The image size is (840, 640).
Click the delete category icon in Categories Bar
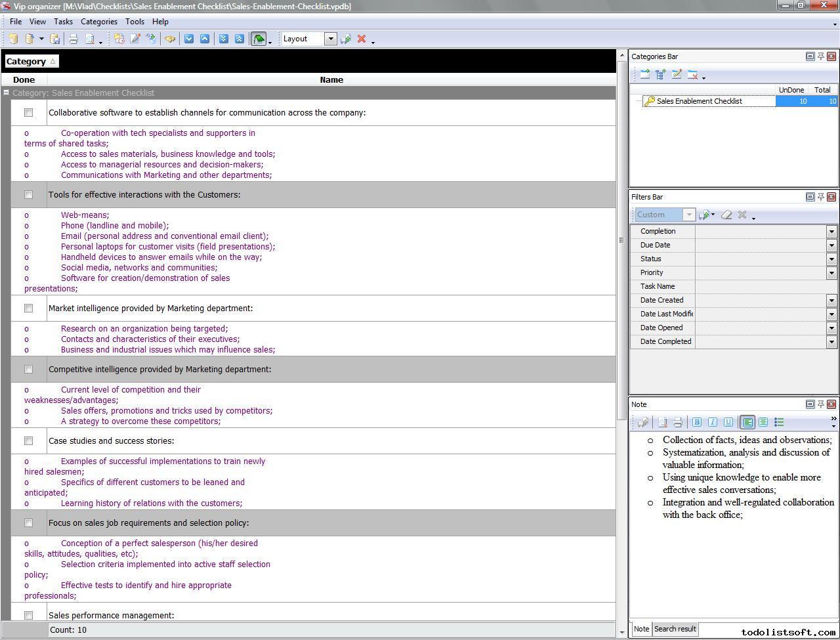click(692, 75)
